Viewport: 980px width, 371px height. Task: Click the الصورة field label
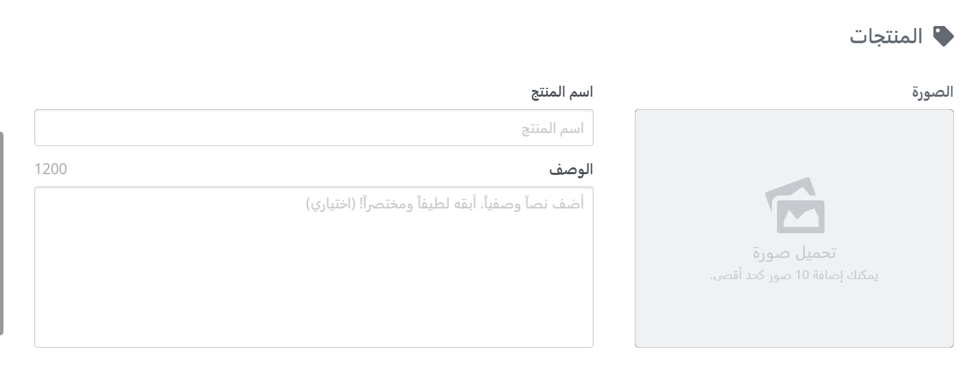coord(933,92)
